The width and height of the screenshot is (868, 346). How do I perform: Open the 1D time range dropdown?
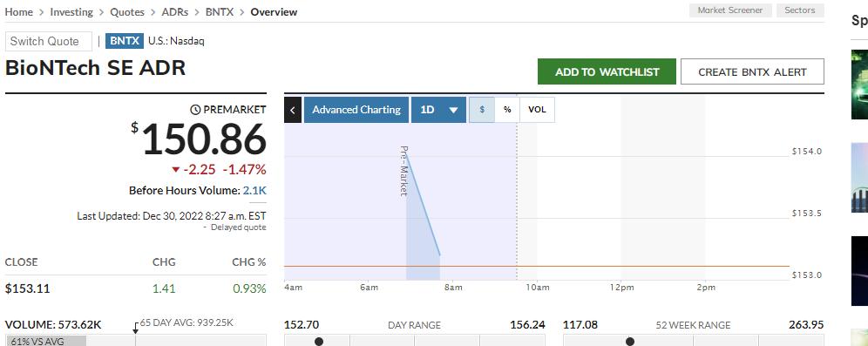click(438, 110)
